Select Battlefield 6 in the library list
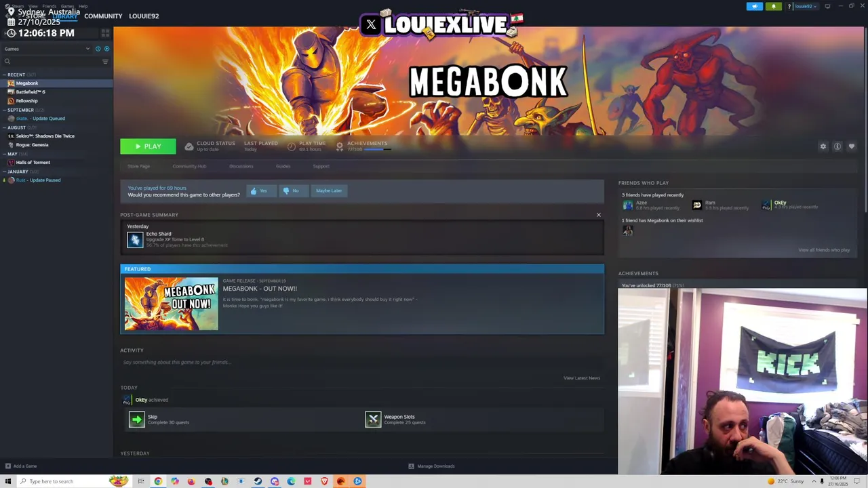This screenshot has width=868, height=488. tap(56, 92)
